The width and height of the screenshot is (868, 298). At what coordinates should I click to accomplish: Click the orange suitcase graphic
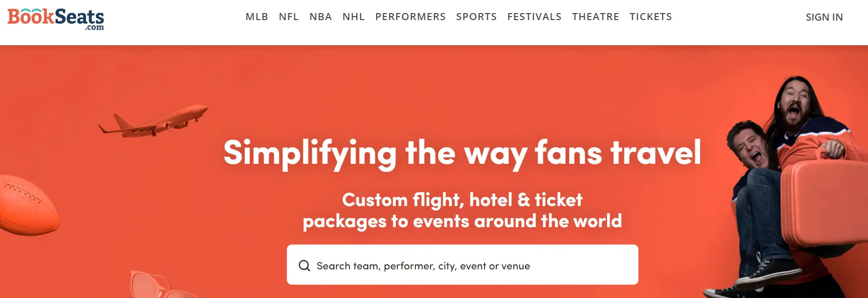click(824, 201)
